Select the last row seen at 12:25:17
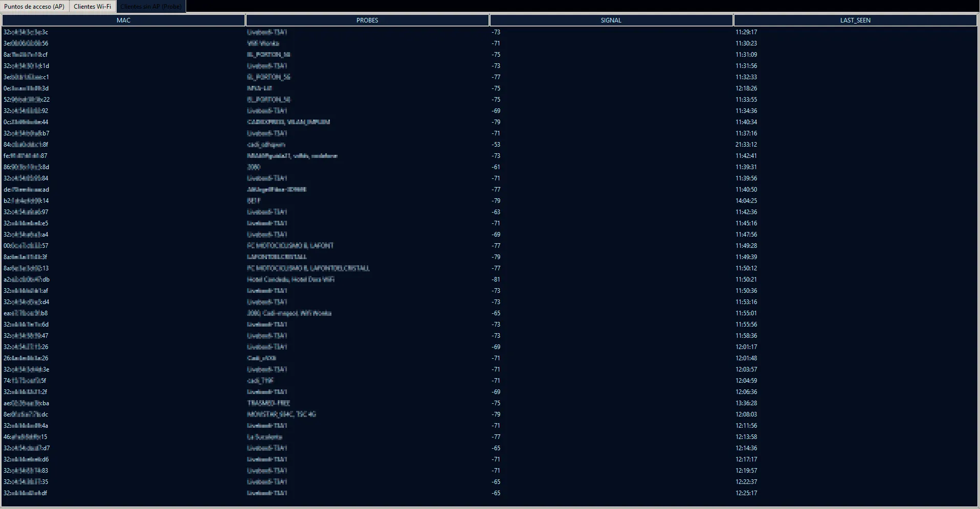Screen dimensions: 980x509 coord(746,493)
